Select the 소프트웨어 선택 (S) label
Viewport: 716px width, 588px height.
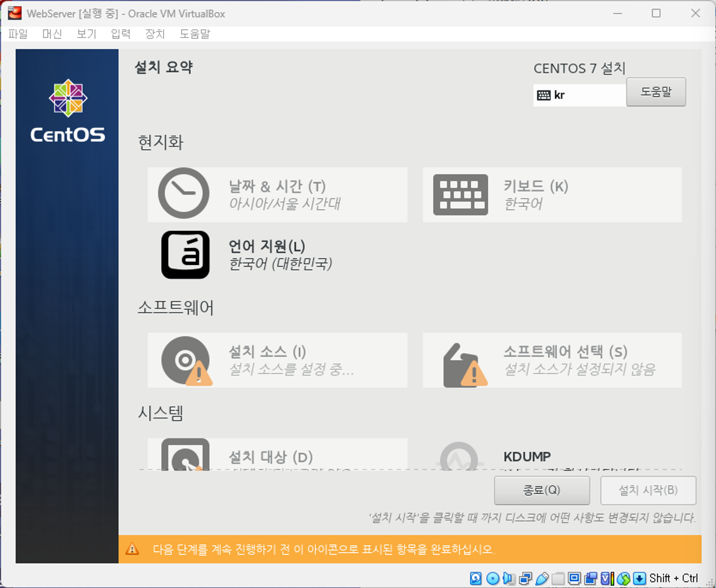click(566, 352)
